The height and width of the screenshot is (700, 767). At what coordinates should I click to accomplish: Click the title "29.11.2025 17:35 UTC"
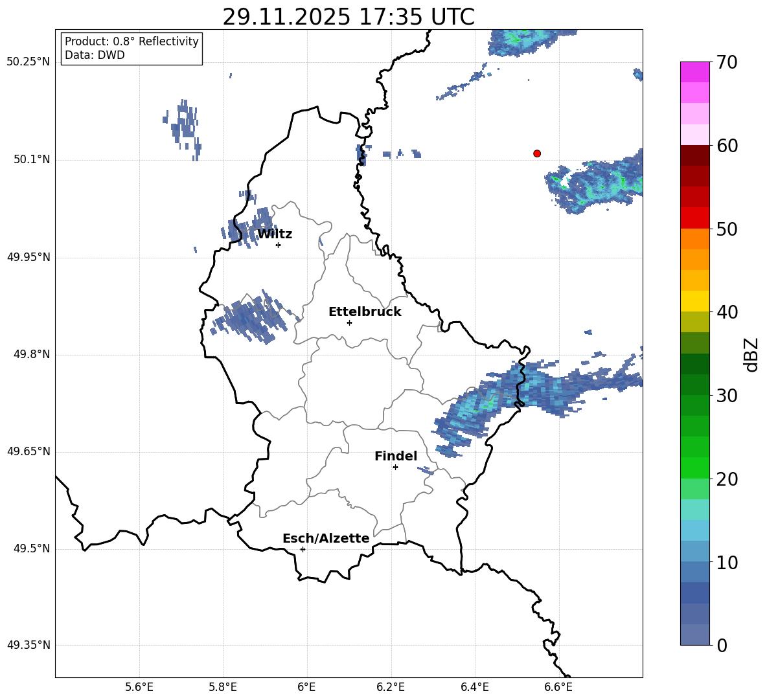click(x=349, y=17)
